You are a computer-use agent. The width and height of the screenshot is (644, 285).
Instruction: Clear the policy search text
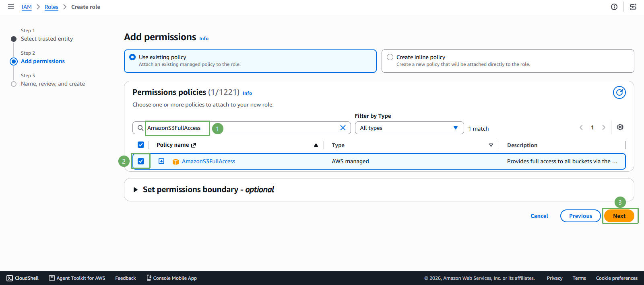343,128
